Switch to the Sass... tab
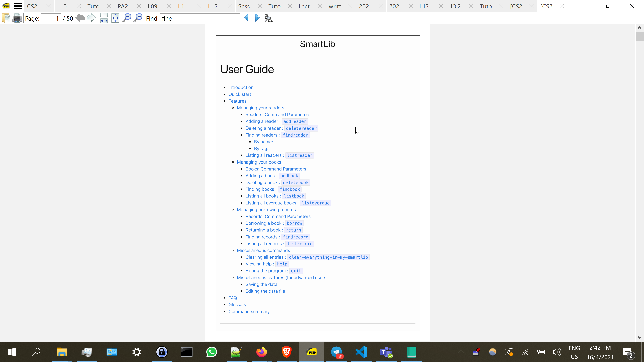The image size is (644, 362). pyautogui.click(x=246, y=6)
